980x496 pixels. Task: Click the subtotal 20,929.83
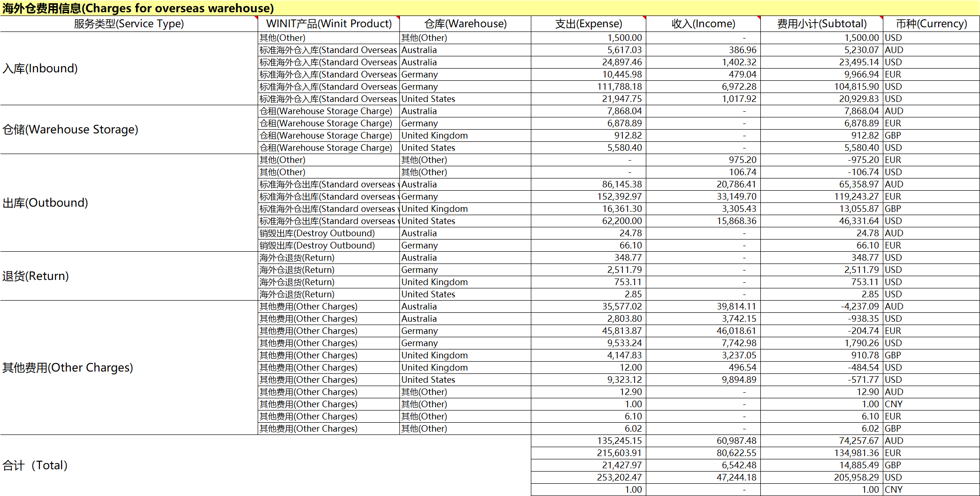tap(822, 99)
